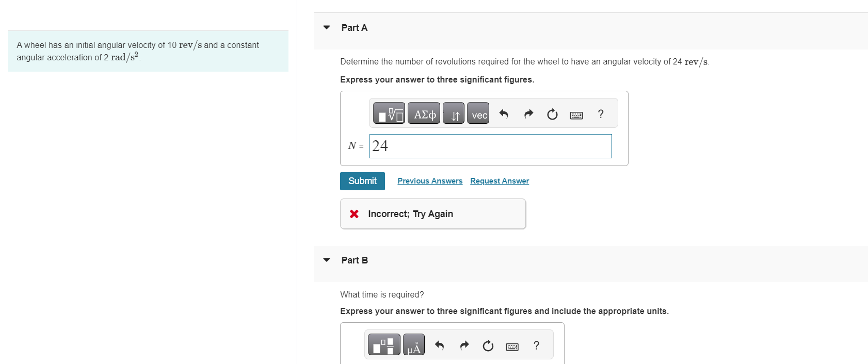The width and height of the screenshot is (868, 364).
Task: Click the N answer input field
Action: pos(490,146)
